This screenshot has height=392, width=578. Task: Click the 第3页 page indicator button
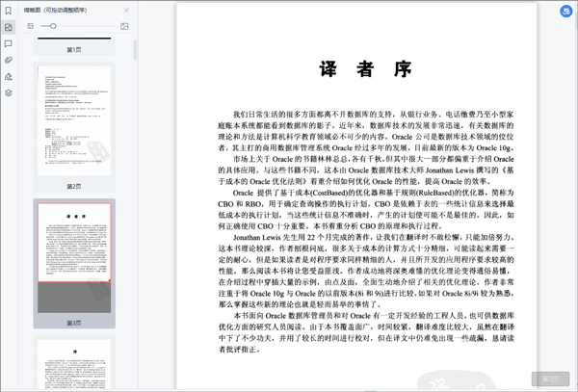550,379
